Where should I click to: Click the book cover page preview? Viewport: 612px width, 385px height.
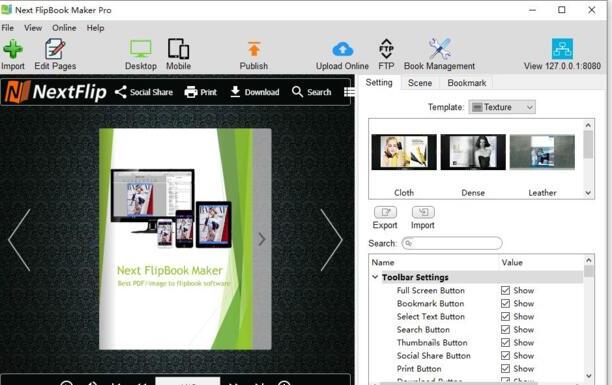[x=185, y=239]
